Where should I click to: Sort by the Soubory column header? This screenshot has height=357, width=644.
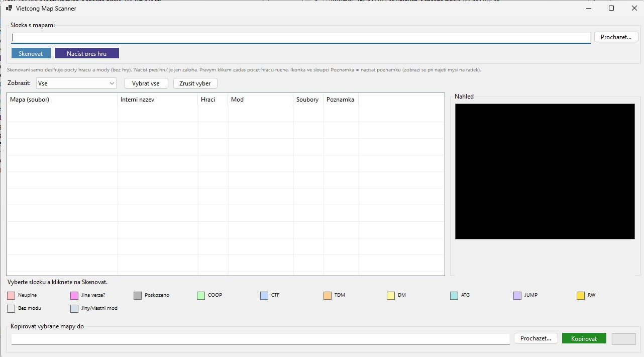click(x=308, y=100)
